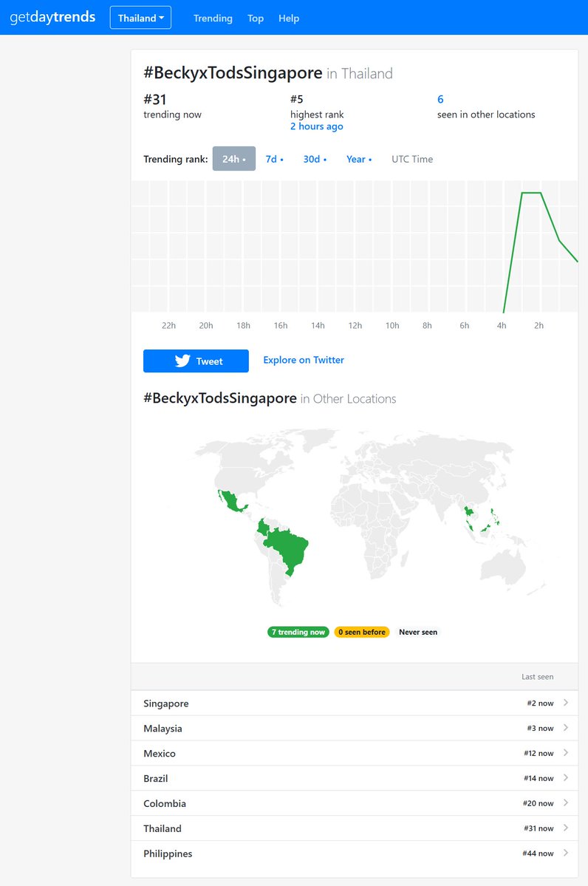Open the Thailand country dropdown

[140, 18]
